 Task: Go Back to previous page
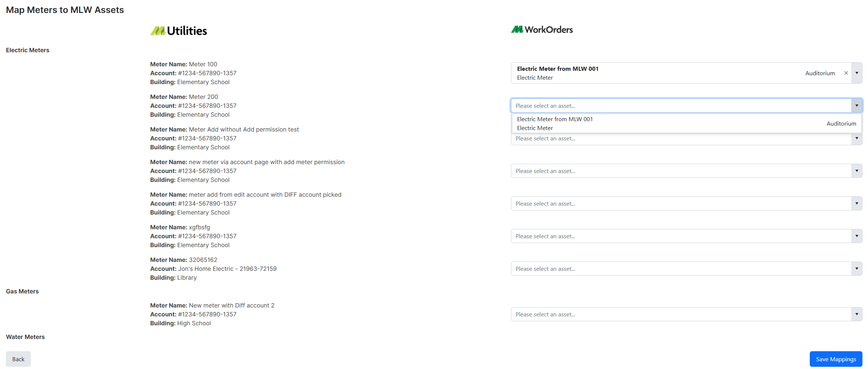pos(18,359)
